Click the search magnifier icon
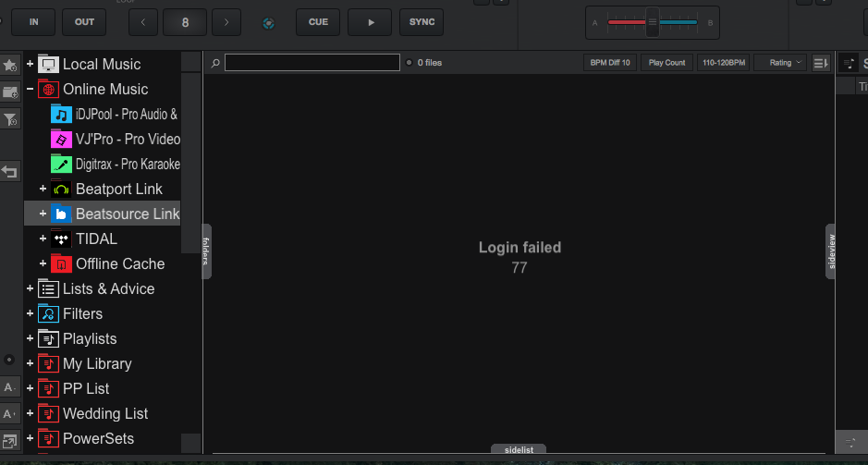Screen dimensions: 868x465 [x=215, y=63]
